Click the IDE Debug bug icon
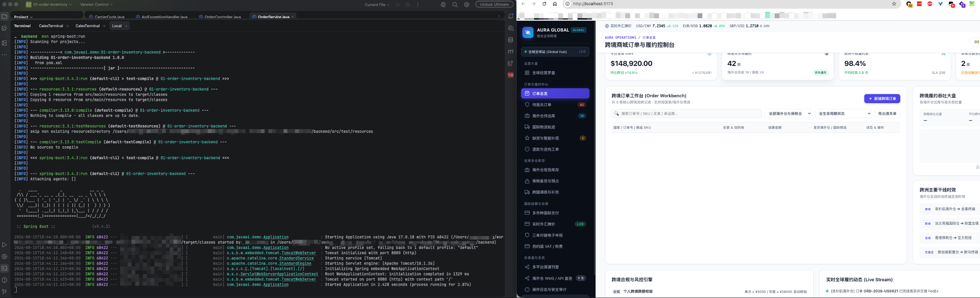980x298 pixels. click(408, 4)
